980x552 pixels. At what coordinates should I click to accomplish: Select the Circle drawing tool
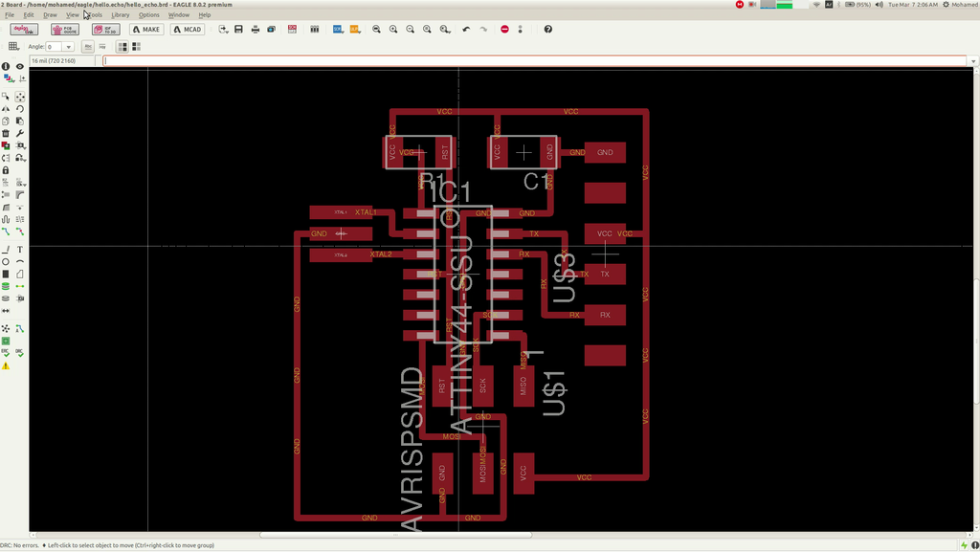tap(6, 261)
